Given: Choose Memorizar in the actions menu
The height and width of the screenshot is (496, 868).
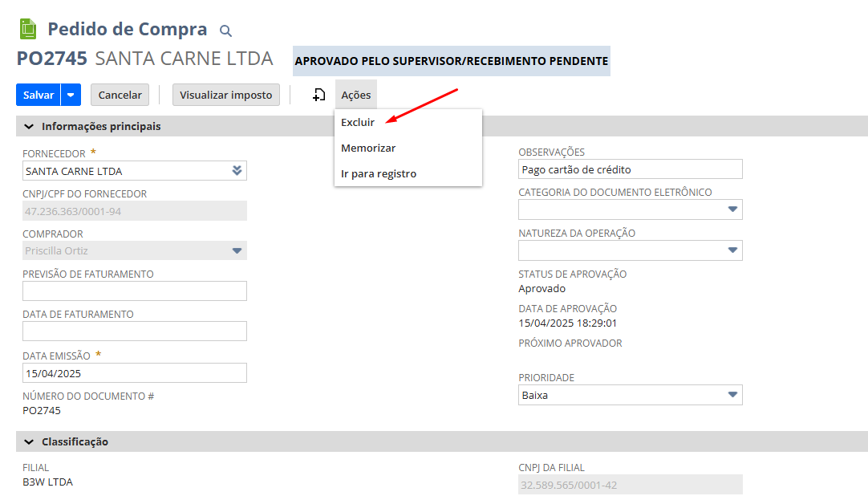Looking at the screenshot, I should click(368, 148).
